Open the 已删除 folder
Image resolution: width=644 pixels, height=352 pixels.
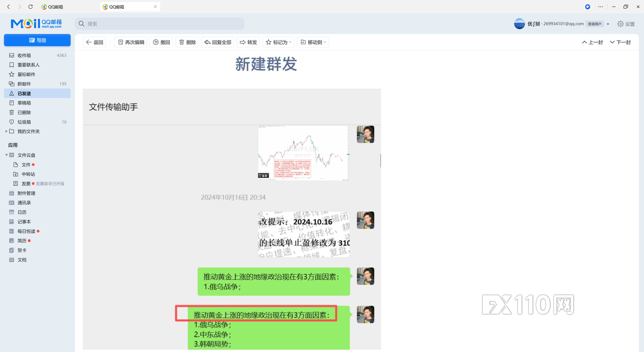tap(37, 112)
